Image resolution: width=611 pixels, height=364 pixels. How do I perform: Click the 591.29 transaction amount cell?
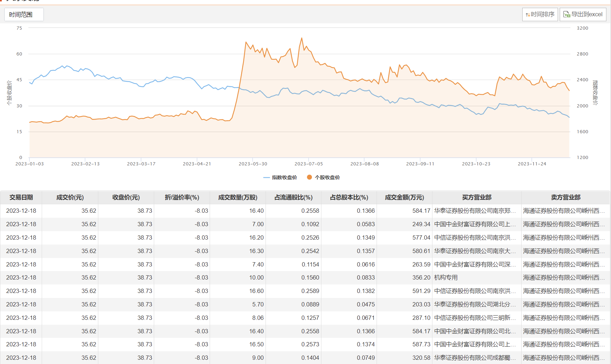(x=421, y=291)
